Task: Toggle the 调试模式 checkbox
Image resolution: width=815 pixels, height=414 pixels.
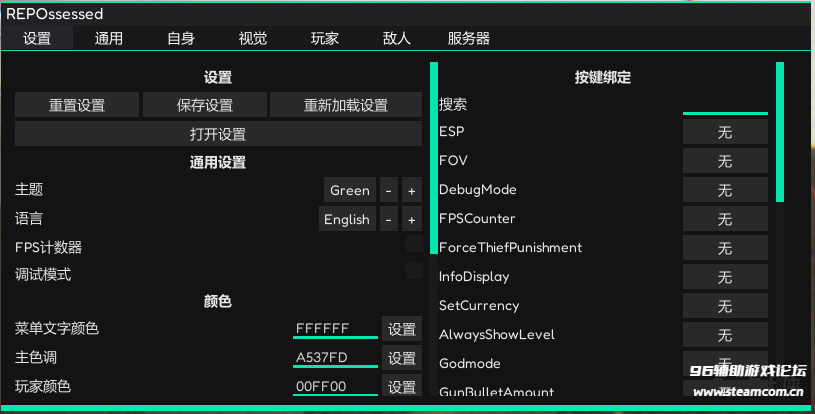Action: click(414, 271)
